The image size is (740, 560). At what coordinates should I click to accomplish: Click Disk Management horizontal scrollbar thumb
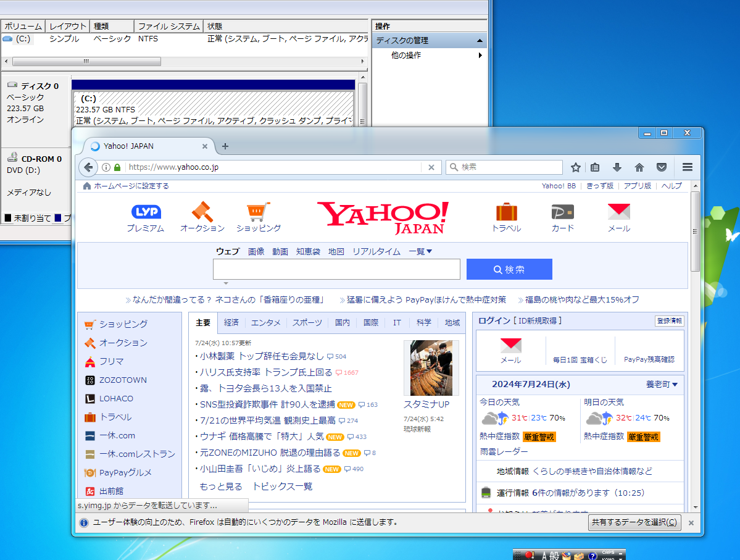pos(86,61)
